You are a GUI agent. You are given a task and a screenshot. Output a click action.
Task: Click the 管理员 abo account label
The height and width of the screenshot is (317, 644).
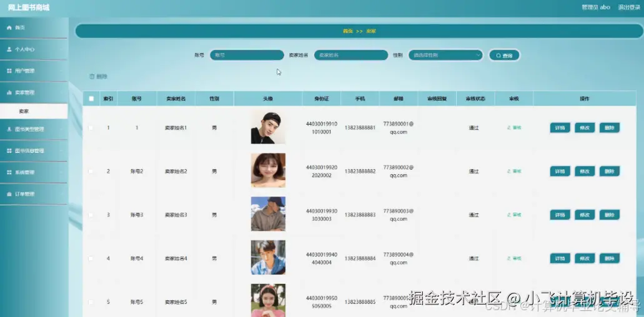(x=595, y=7)
